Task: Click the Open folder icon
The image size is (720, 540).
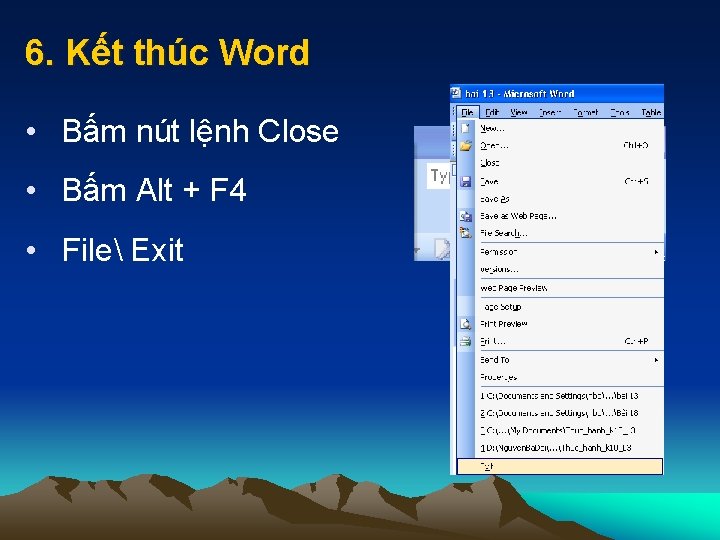Action: tap(466, 146)
